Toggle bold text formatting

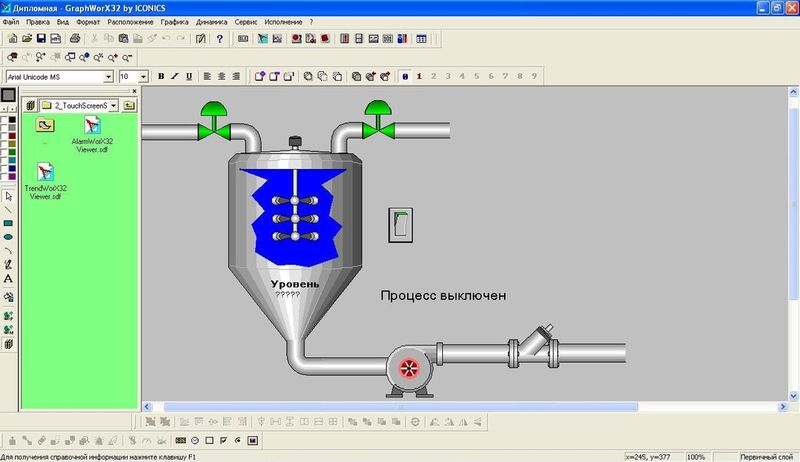pos(161,76)
